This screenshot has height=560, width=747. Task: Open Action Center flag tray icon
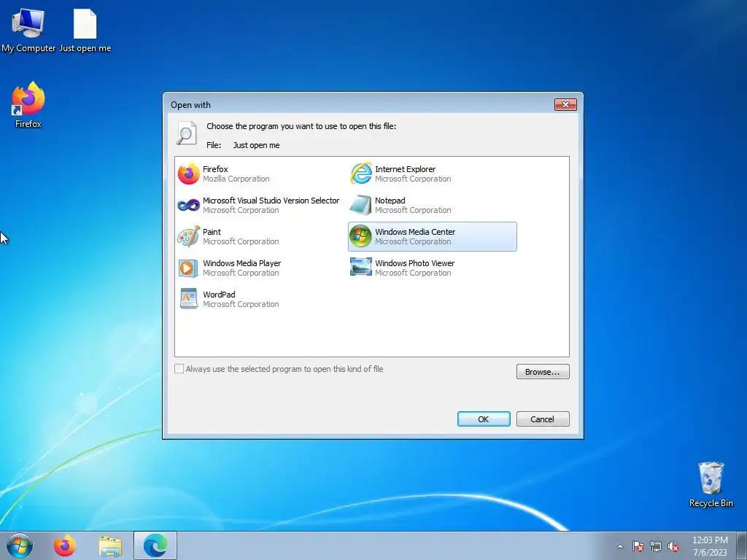point(638,546)
